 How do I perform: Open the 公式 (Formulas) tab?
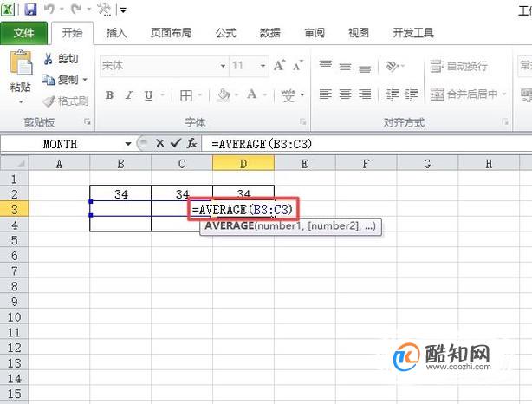click(225, 33)
